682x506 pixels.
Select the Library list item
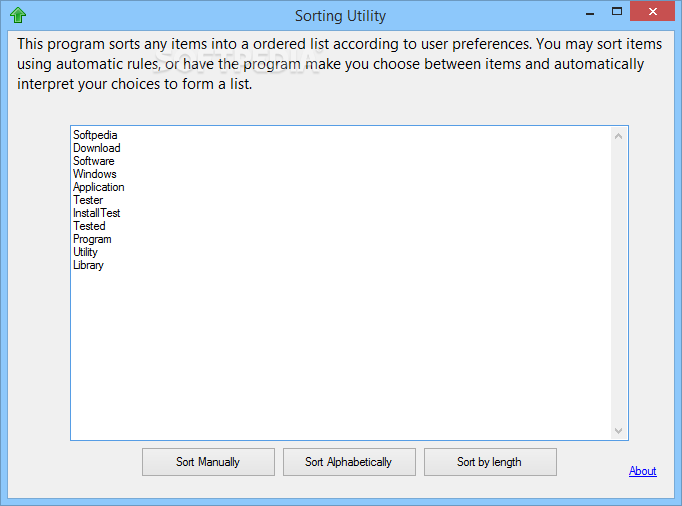tap(88, 265)
